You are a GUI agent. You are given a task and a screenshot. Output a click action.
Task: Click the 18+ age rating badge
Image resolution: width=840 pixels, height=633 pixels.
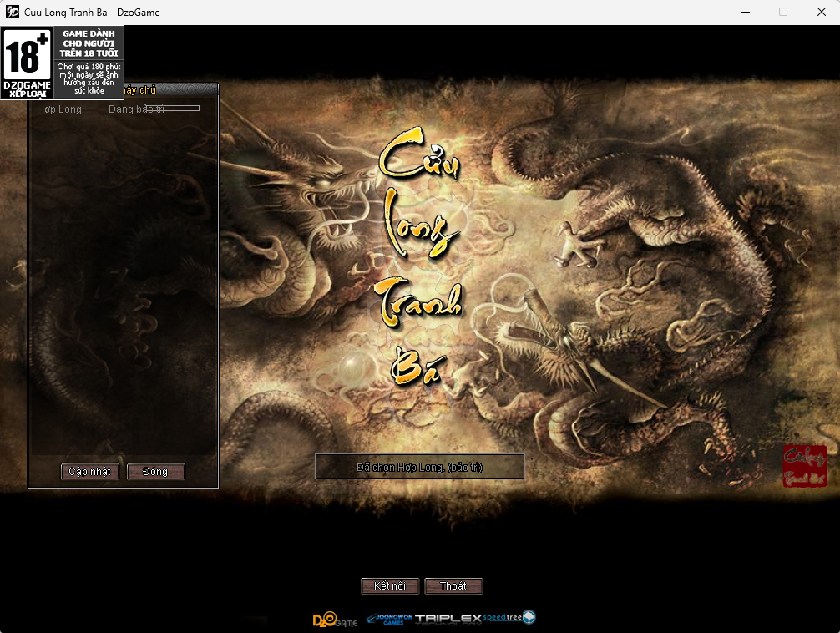point(62,63)
